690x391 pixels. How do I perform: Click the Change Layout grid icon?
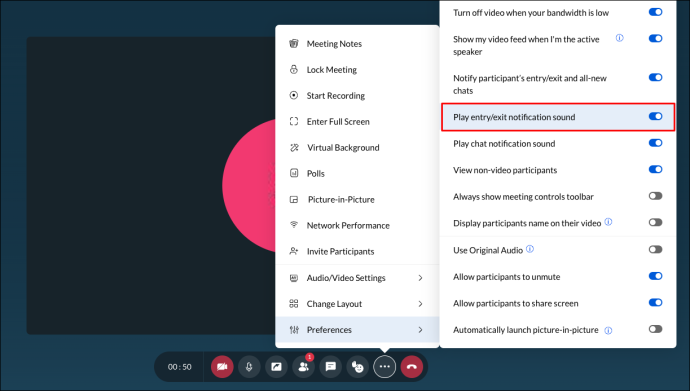(x=294, y=303)
